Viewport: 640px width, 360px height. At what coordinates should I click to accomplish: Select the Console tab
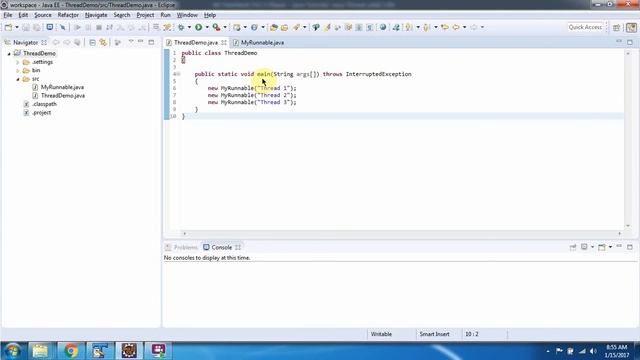[222, 247]
